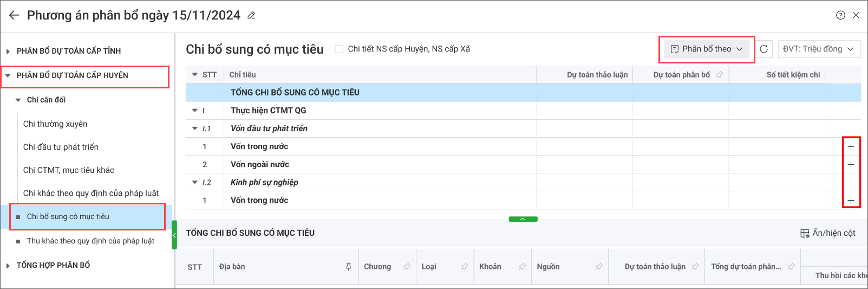The image size is (868, 289).
Task: Pin the Địa bàn column
Action: [348, 267]
